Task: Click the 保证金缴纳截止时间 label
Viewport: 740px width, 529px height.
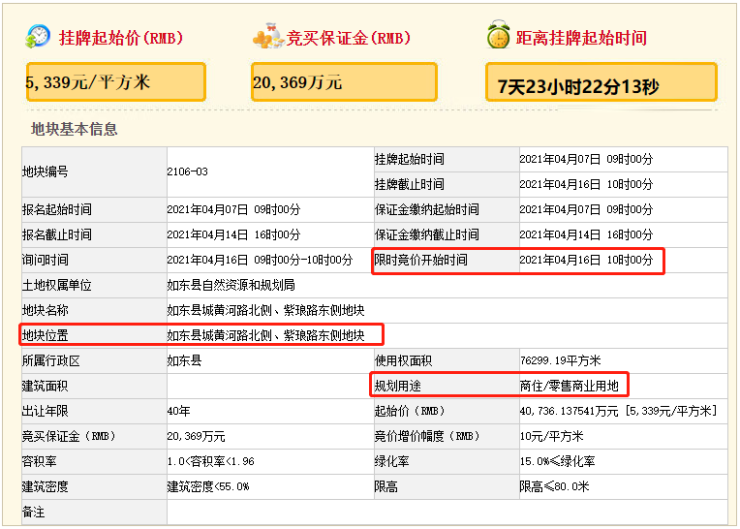Action: [427, 235]
